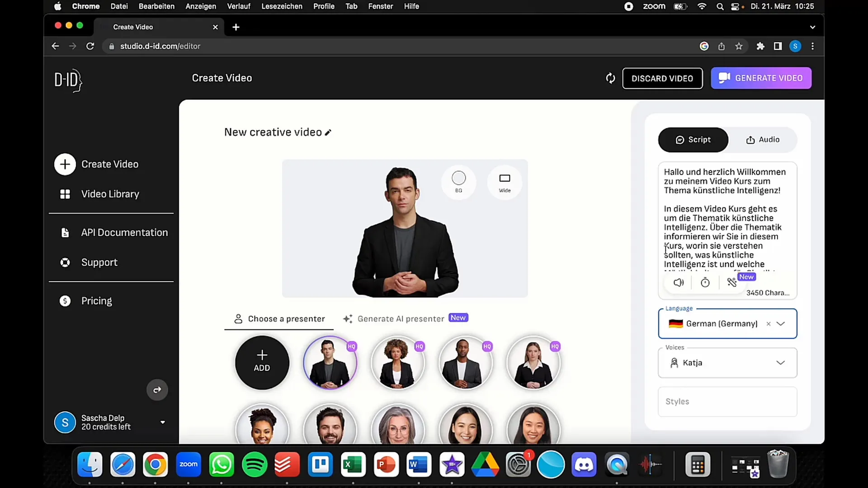Click the timer/clock icon in script panel

click(705, 282)
